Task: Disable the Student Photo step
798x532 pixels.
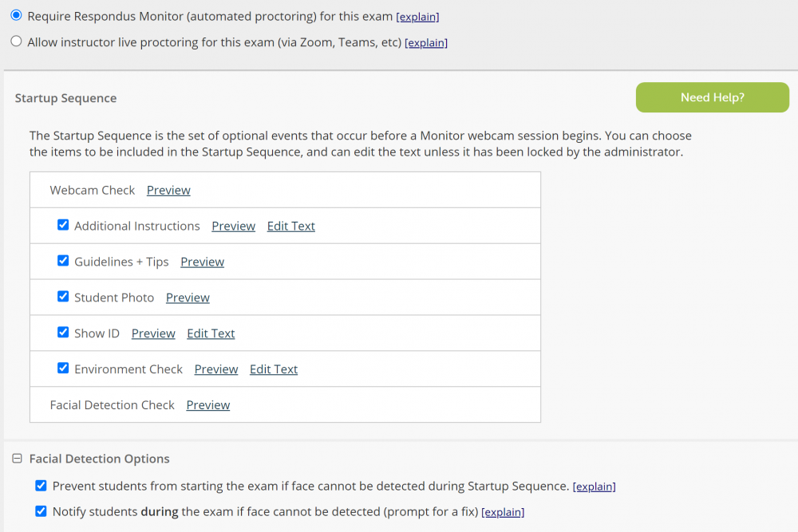Action: 63,297
